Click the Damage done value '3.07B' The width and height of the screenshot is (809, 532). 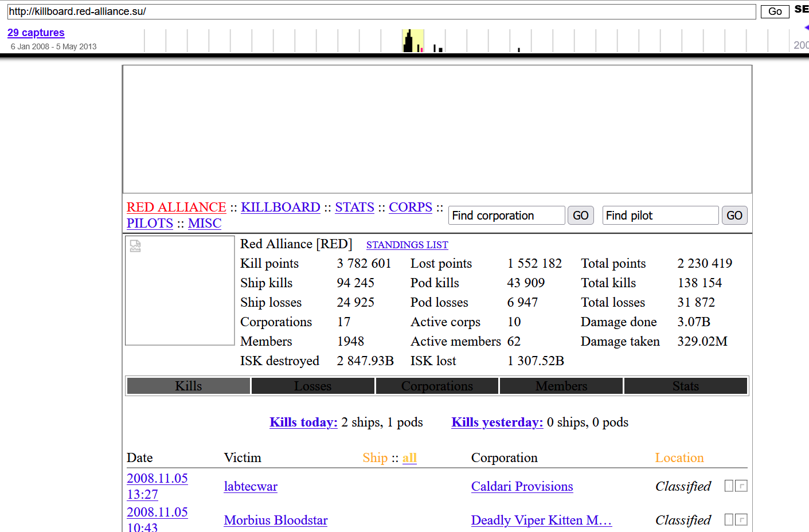(694, 322)
